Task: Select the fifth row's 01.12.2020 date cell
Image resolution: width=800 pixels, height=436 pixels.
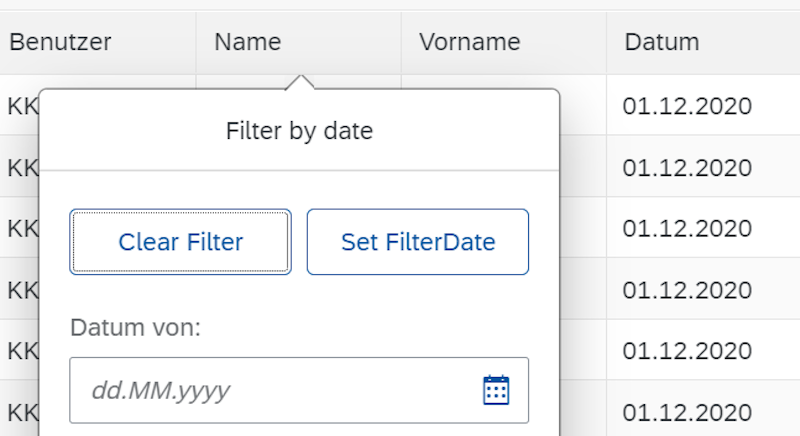Action: click(686, 351)
